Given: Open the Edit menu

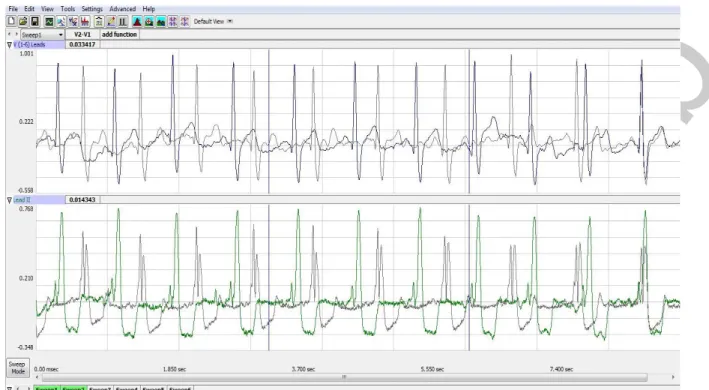Looking at the screenshot, I should coord(29,9).
